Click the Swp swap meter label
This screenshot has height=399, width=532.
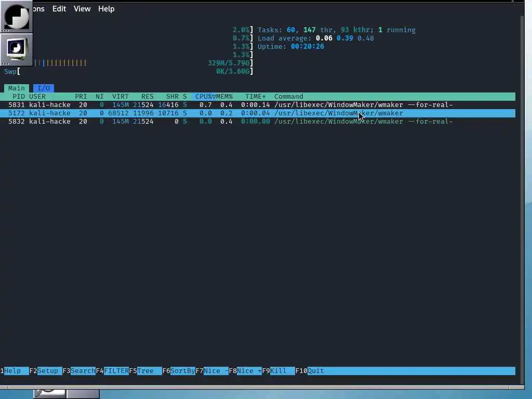pyautogui.click(x=10, y=72)
